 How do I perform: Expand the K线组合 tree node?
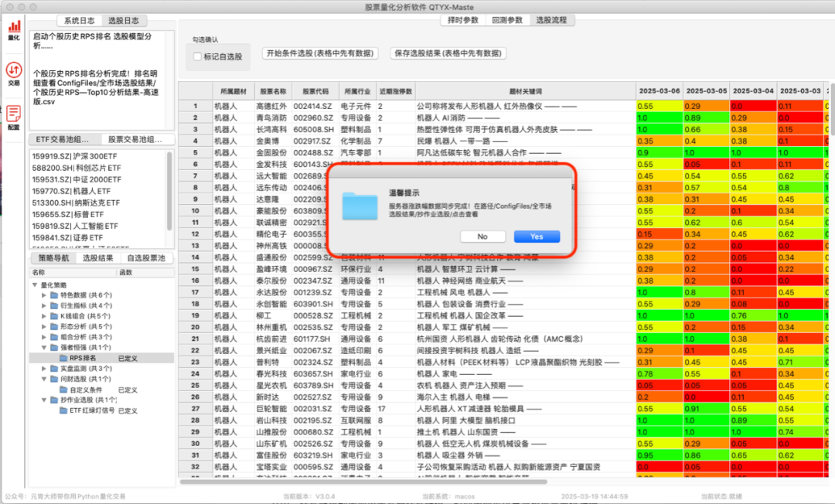pos(44,316)
